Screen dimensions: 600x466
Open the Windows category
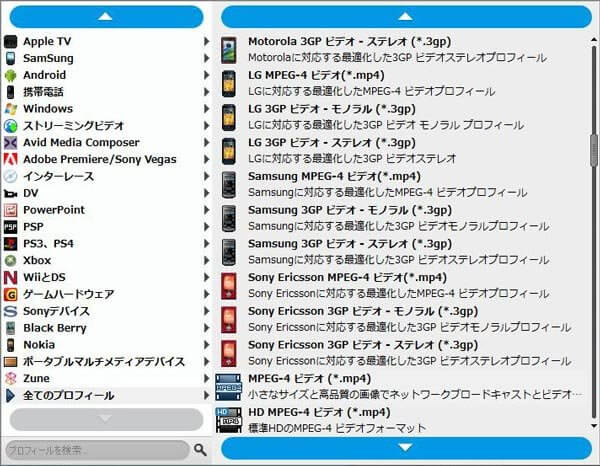pyautogui.click(x=107, y=109)
